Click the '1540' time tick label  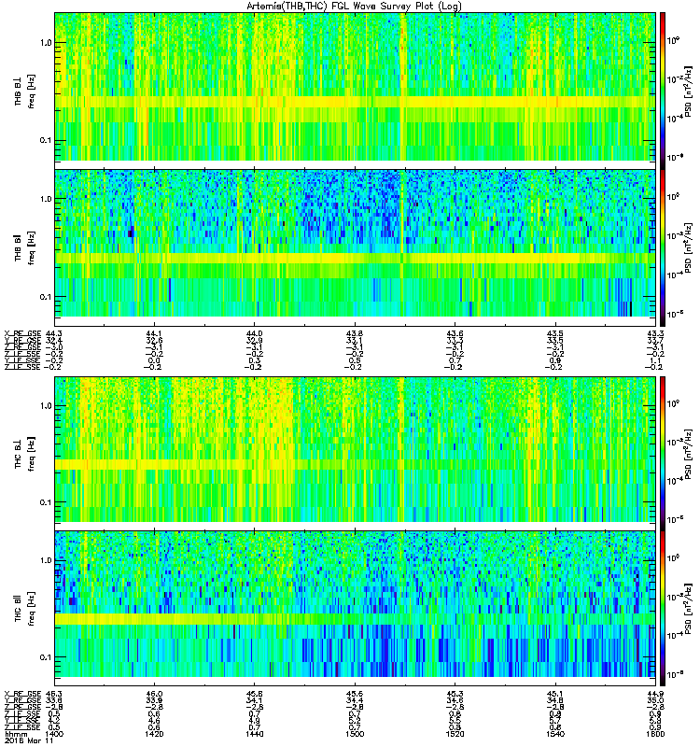click(555, 734)
